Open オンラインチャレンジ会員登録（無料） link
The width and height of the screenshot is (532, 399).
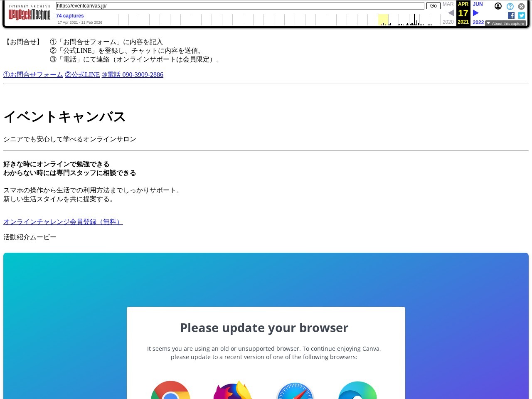click(x=63, y=222)
